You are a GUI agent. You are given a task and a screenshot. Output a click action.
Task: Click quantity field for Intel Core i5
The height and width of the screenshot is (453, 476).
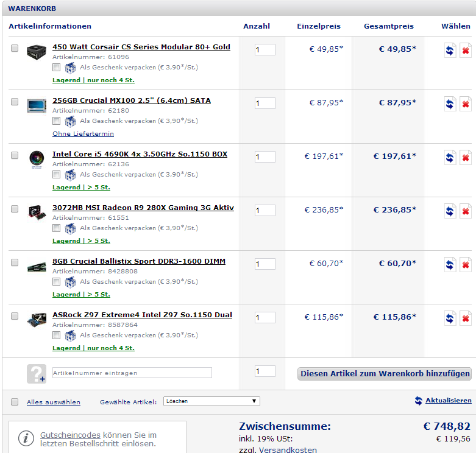[x=265, y=156]
